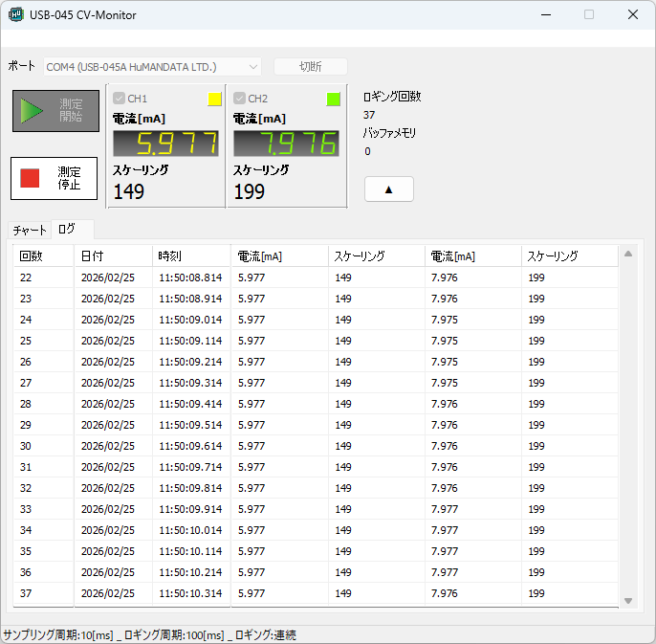Screen dimensions: 656x644
Task: Click the yellow CH1 color swatch
Action: click(214, 99)
